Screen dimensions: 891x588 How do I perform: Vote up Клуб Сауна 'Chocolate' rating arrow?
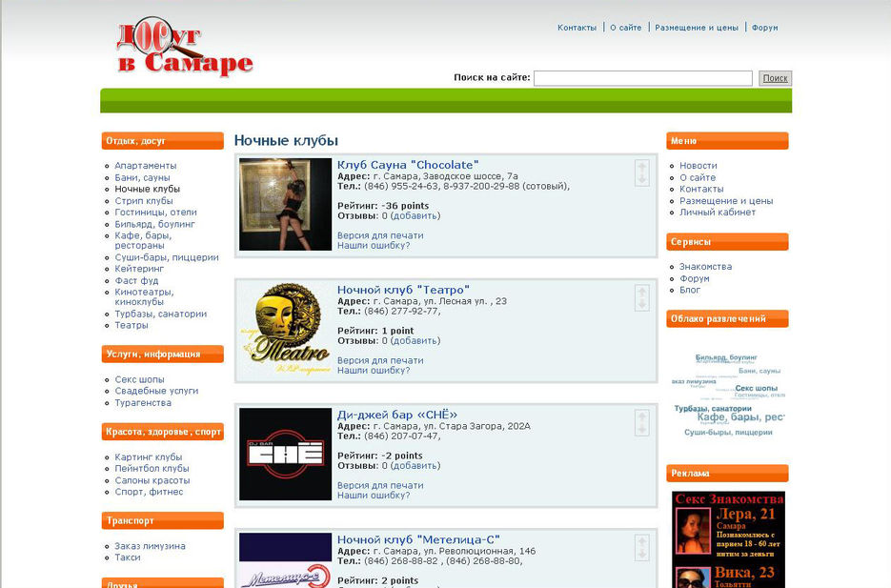[642, 167]
